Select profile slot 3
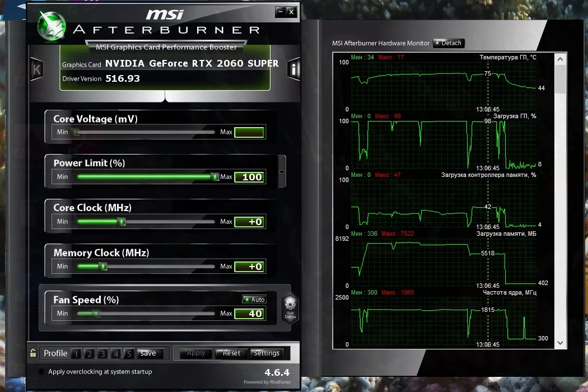 click(x=102, y=353)
